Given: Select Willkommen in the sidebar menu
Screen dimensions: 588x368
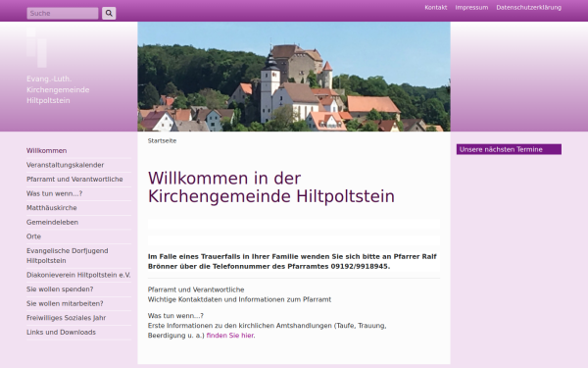Looking at the screenshot, I should point(46,150).
